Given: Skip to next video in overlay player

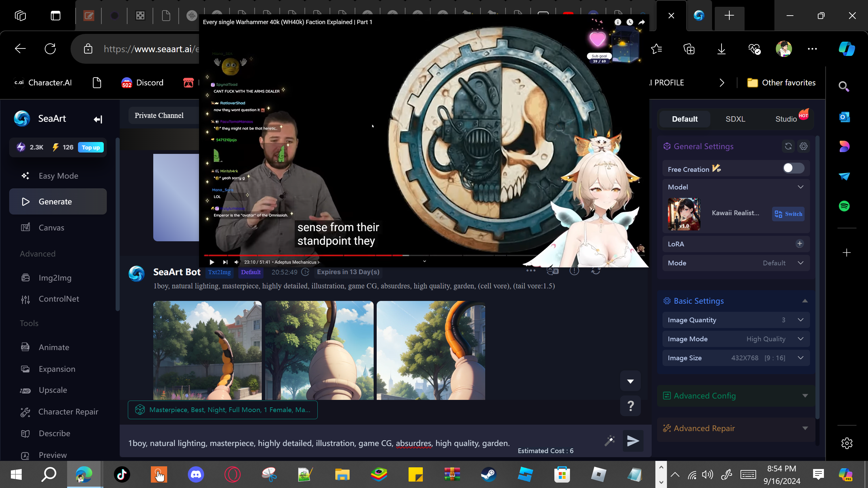Looking at the screenshot, I should pos(225,262).
